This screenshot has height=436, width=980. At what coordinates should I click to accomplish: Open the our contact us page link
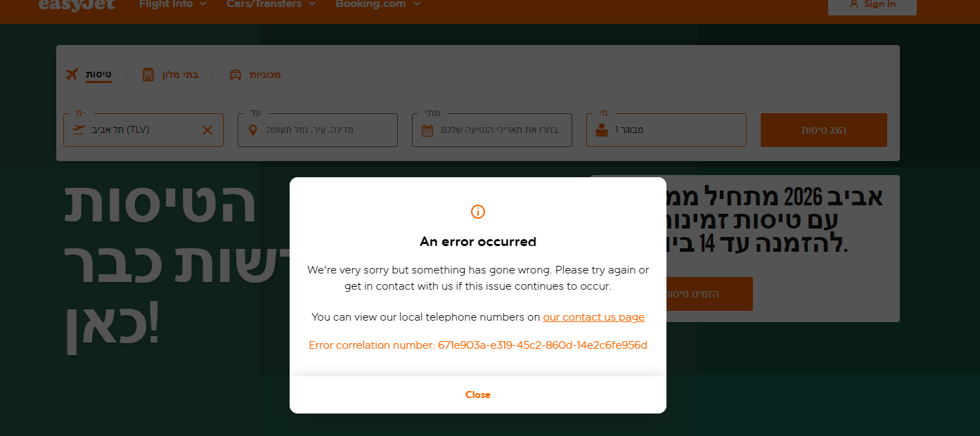594,317
